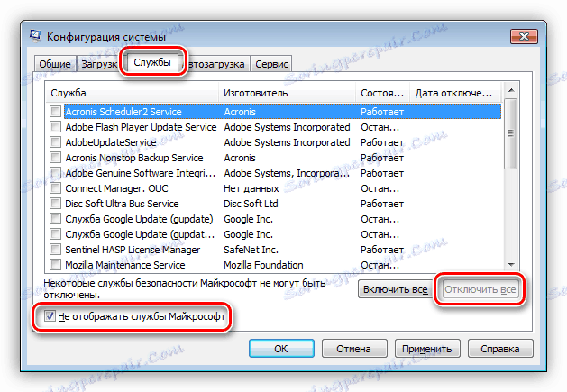567x392 pixels.
Task: Switch to the Общие tab
Action: pos(55,64)
